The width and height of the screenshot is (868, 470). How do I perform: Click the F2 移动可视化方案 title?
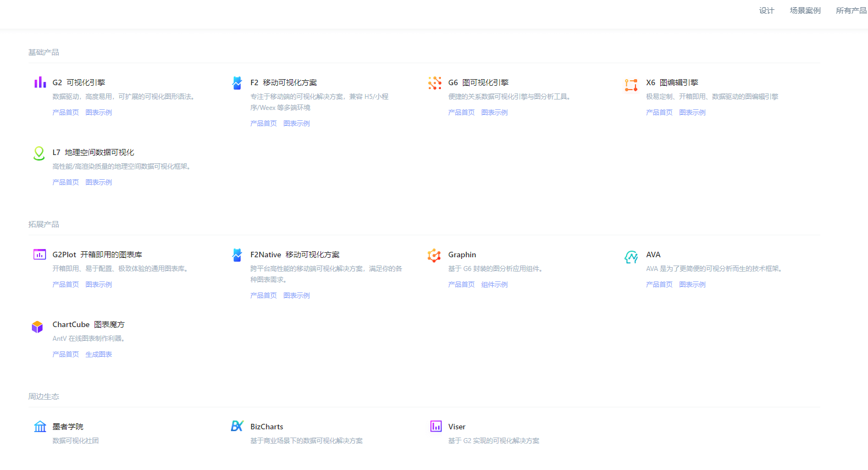pos(284,82)
